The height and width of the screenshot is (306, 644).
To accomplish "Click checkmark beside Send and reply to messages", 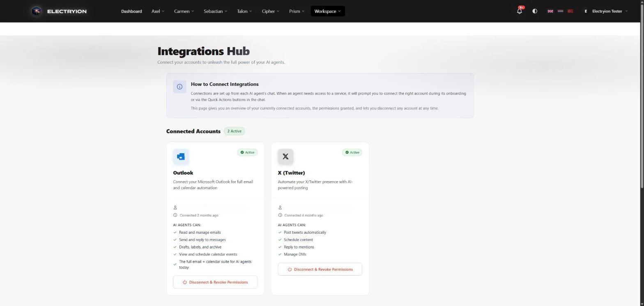I will (x=175, y=240).
